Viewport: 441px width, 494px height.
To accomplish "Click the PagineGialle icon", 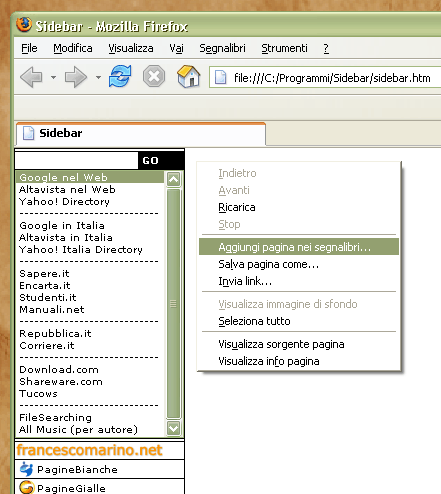I will point(26,487).
